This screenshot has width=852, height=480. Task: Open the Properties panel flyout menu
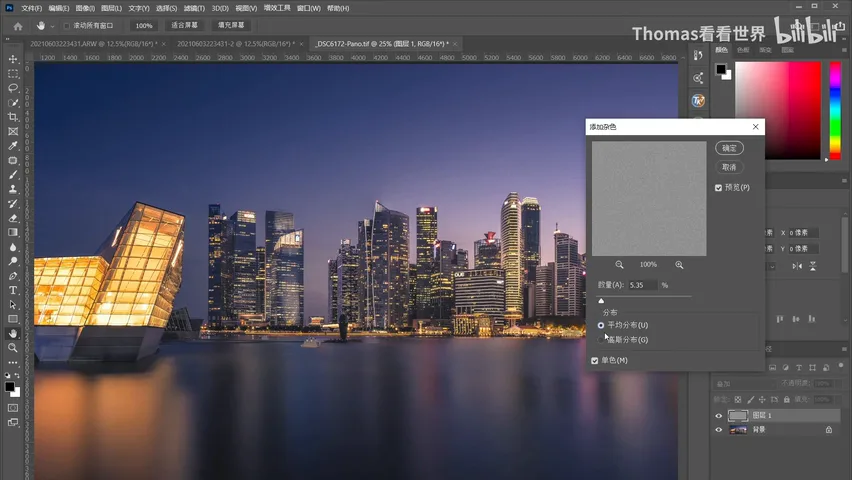(x=844, y=180)
